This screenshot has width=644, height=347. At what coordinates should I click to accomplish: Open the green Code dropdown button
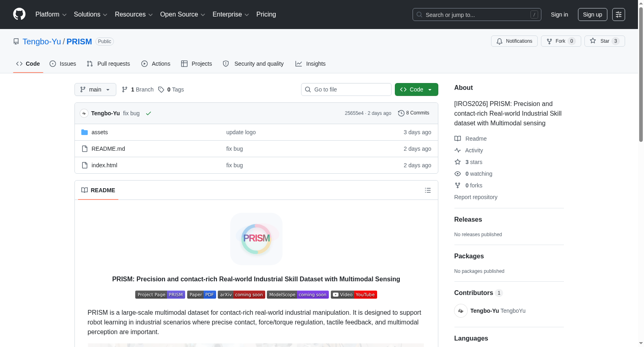tap(417, 89)
